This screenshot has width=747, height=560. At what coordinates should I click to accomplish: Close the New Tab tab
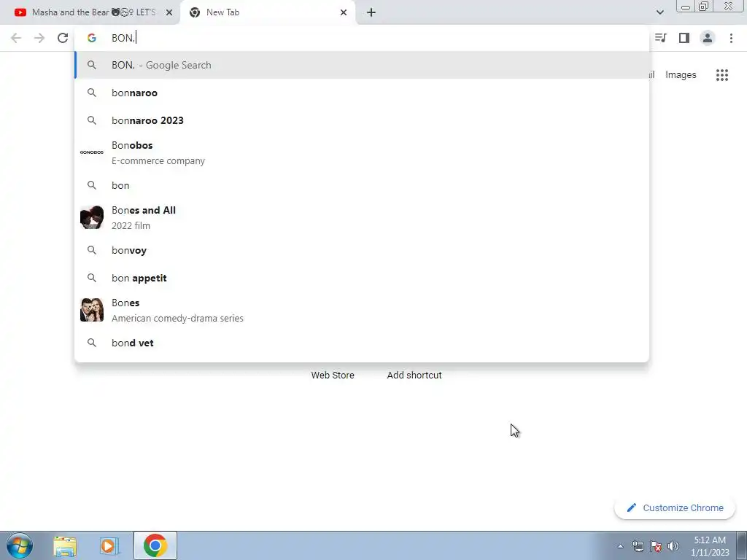(x=344, y=12)
